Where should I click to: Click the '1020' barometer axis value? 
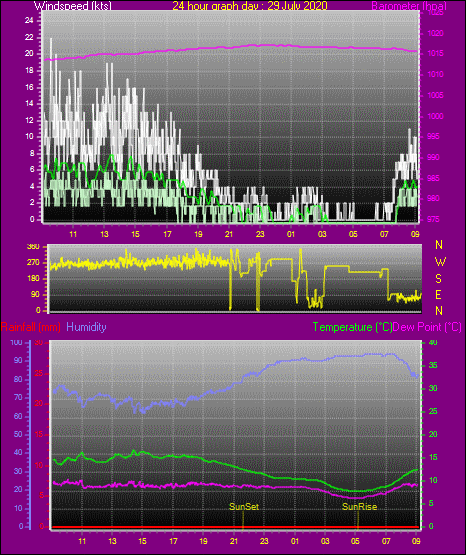(x=436, y=33)
